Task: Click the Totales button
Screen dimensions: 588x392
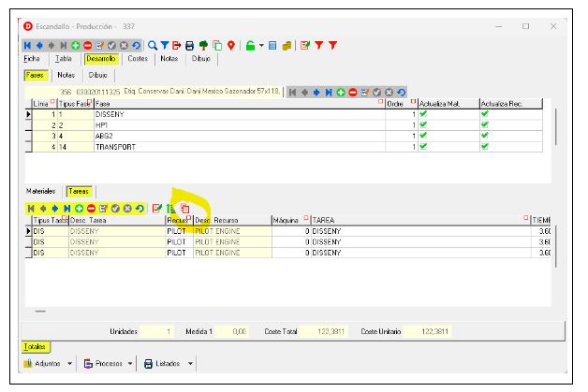Action: tap(36, 346)
